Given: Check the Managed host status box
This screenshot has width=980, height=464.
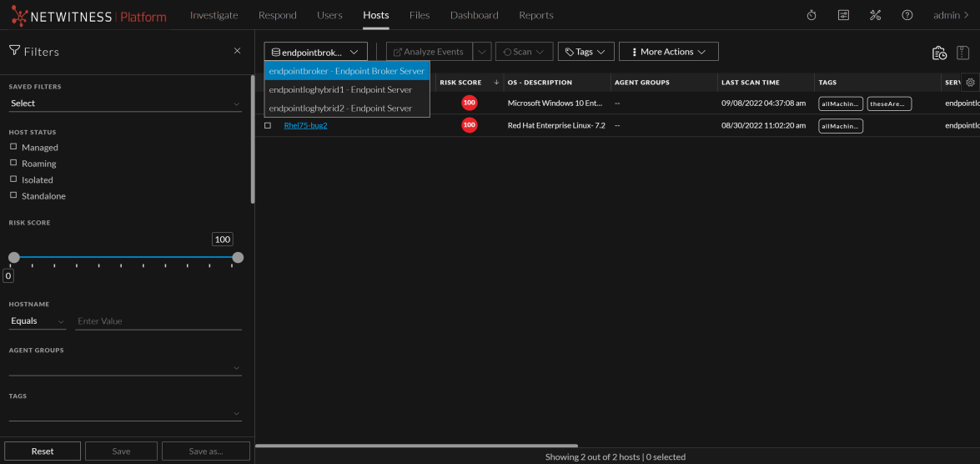Looking at the screenshot, I should pos(13,147).
